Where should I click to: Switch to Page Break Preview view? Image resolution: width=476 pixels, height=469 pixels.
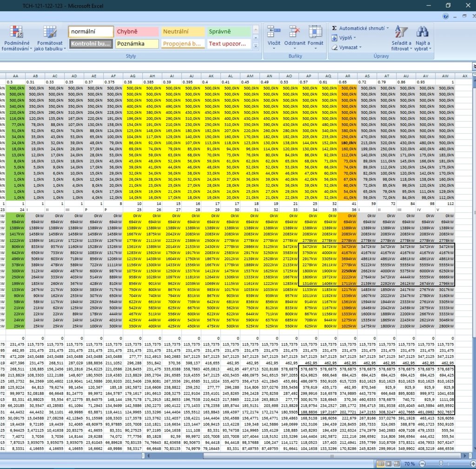396,464
